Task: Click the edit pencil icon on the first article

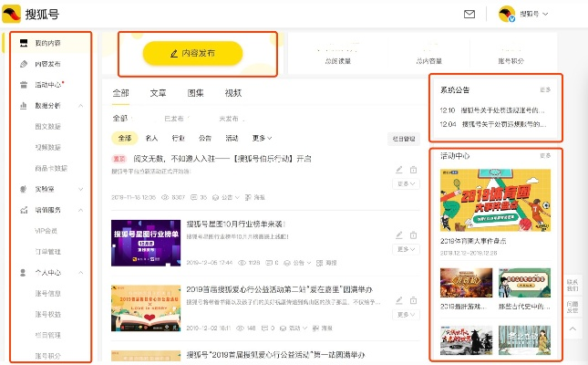Action: pos(399,170)
